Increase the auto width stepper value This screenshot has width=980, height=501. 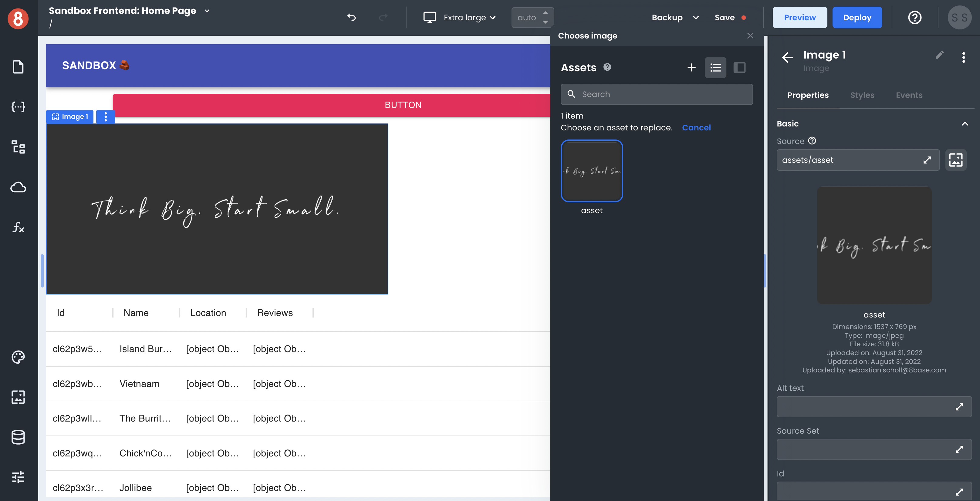(x=545, y=12)
